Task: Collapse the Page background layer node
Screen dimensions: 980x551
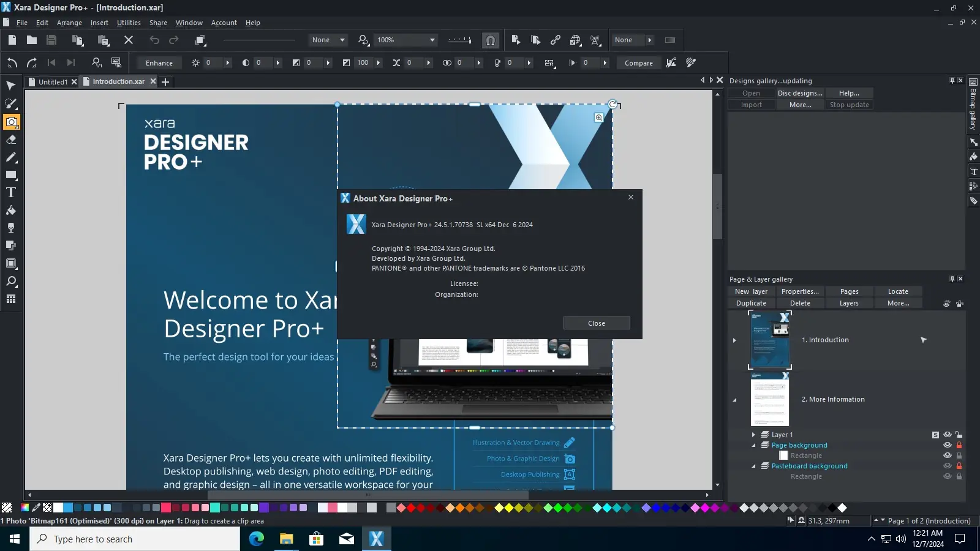Action: (754, 445)
